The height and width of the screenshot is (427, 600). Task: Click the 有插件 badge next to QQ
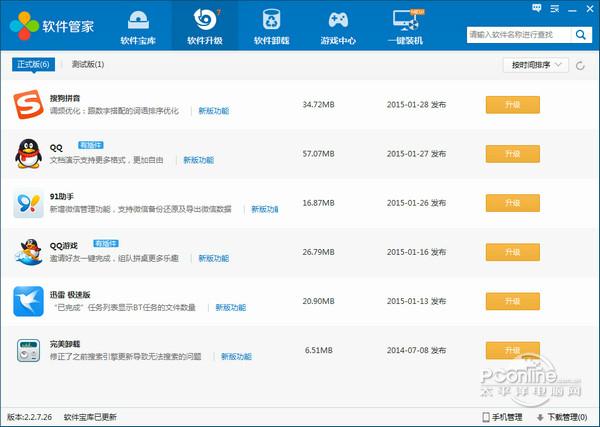click(x=91, y=145)
